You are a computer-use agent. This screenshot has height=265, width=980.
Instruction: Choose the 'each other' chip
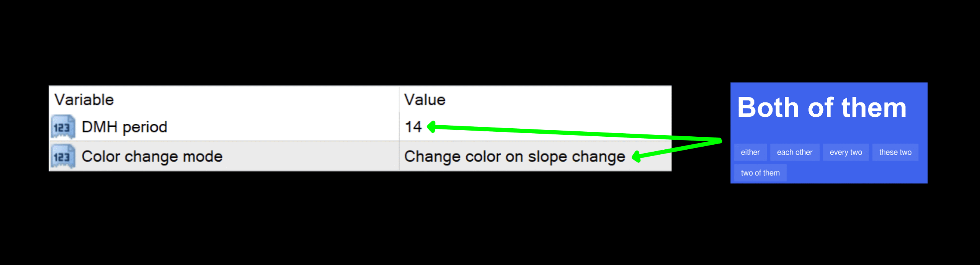(x=794, y=152)
